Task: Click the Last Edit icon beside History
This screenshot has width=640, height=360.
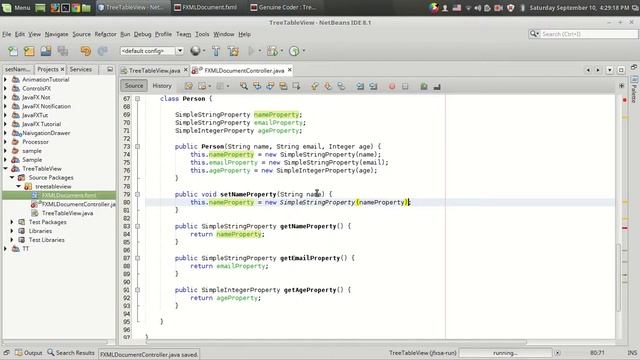Action: coord(189,86)
